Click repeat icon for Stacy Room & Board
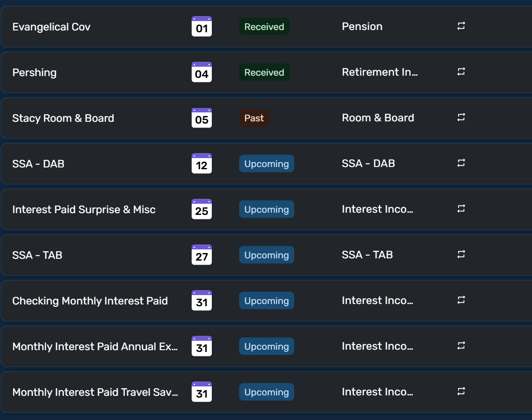 pyautogui.click(x=461, y=117)
